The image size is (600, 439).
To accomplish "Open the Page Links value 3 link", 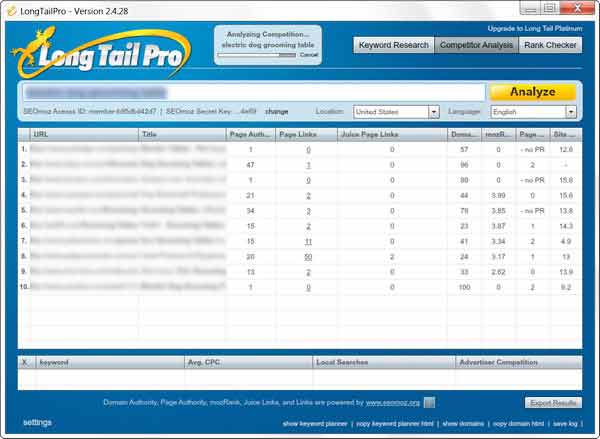I will click(x=308, y=211).
